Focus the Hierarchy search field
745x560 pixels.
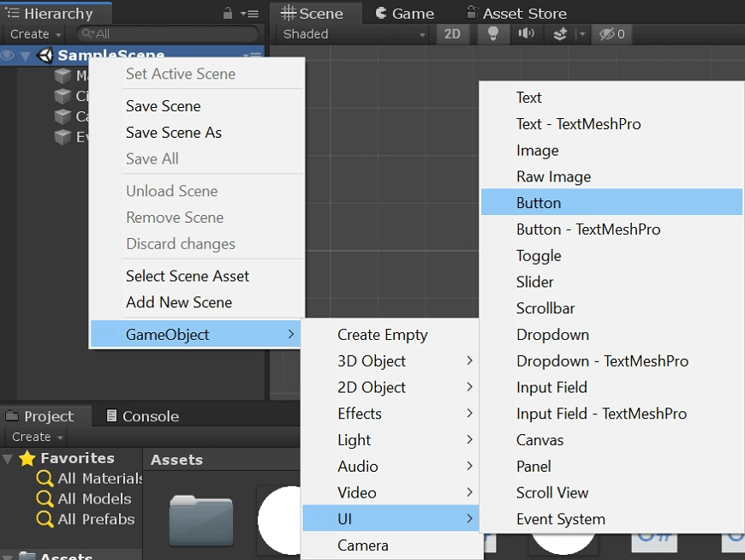point(167,33)
